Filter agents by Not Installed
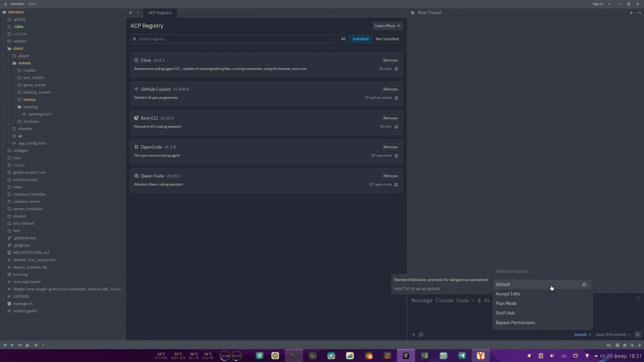The height and width of the screenshot is (362, 644). (x=387, y=39)
